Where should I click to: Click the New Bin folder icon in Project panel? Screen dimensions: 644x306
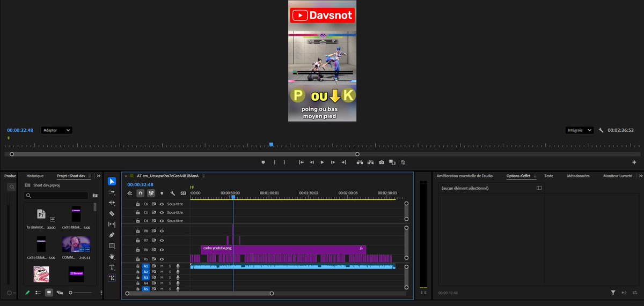click(94, 196)
